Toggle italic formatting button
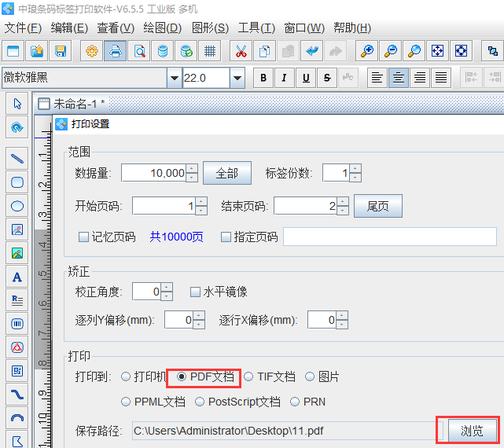Image resolution: width=504 pixels, height=448 pixels. [285, 78]
